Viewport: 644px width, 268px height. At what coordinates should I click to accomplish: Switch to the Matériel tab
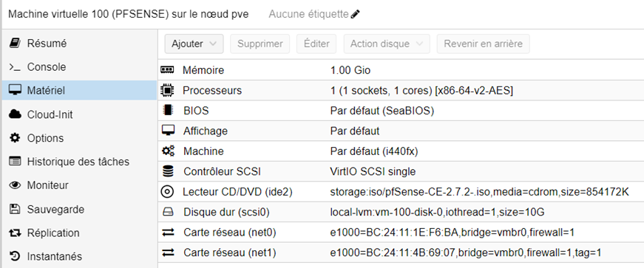pos(79,90)
